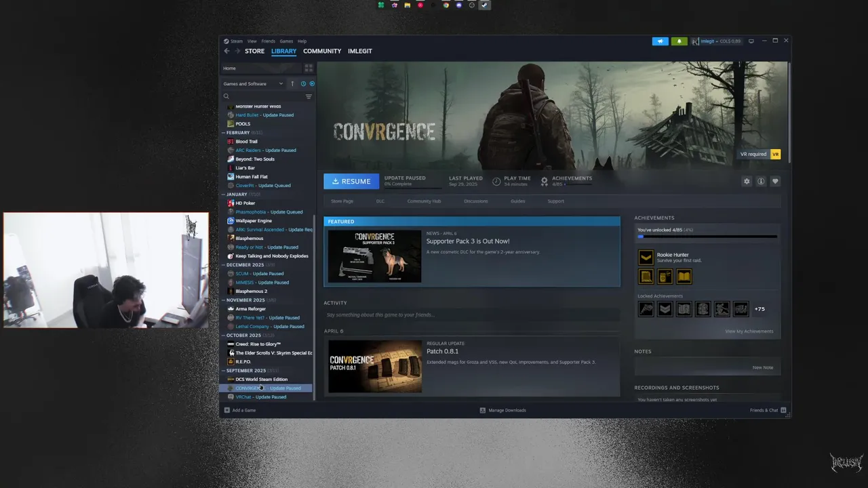The width and height of the screenshot is (868, 488).
Task: Sort library with the up arrow icon
Action: click(x=292, y=83)
